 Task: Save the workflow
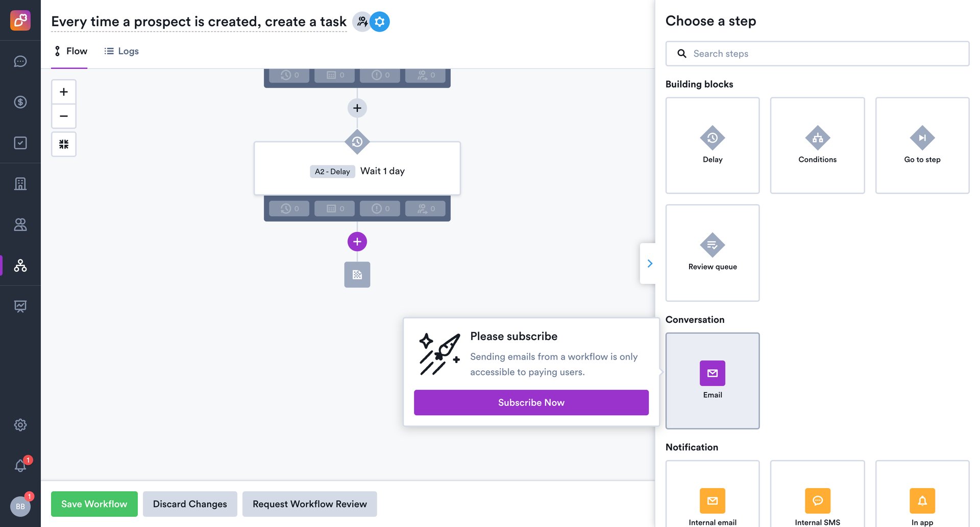(94, 504)
